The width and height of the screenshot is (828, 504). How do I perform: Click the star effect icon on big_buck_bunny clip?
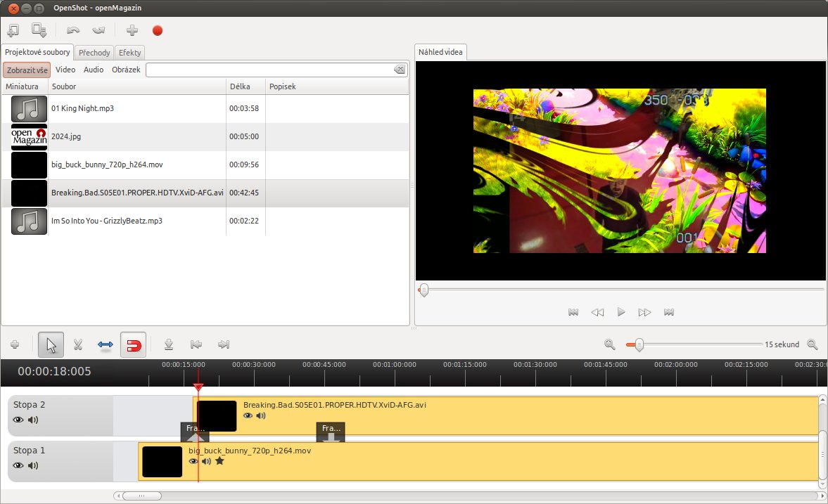click(x=219, y=460)
